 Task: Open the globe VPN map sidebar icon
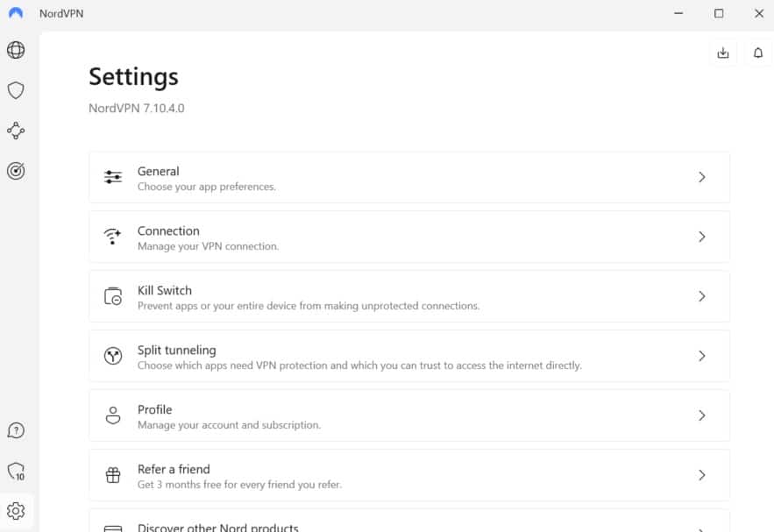(16, 50)
